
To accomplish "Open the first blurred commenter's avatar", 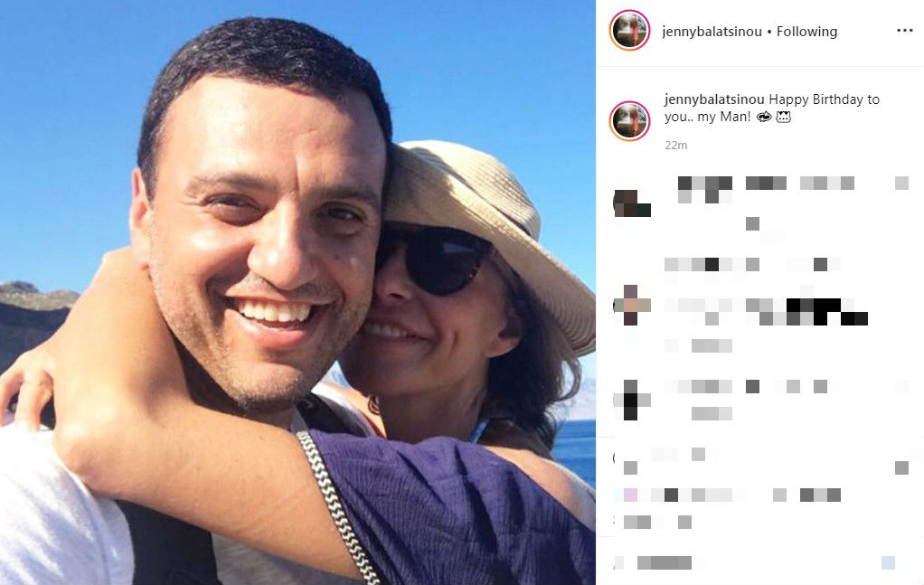I will click(x=632, y=203).
